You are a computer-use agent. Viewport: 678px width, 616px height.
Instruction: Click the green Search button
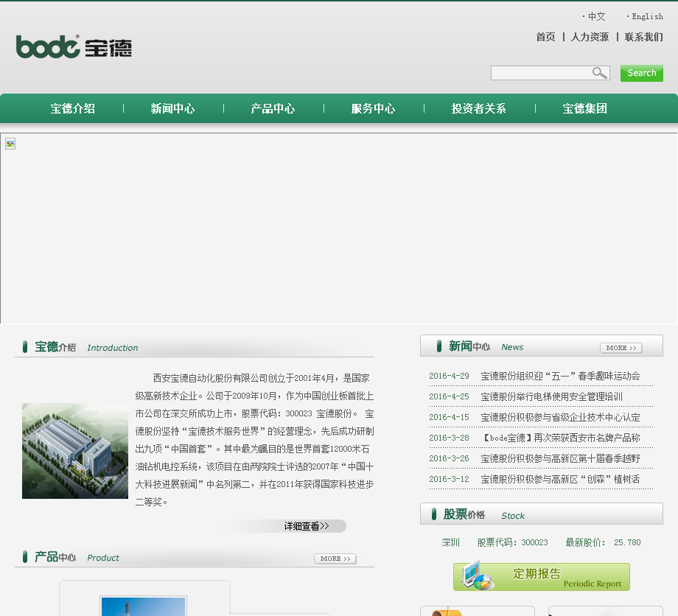642,73
